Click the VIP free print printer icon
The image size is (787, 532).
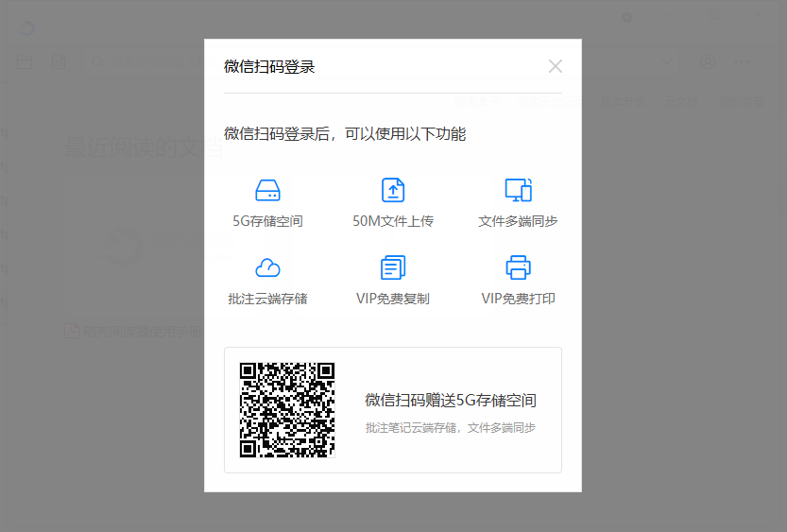tap(519, 267)
